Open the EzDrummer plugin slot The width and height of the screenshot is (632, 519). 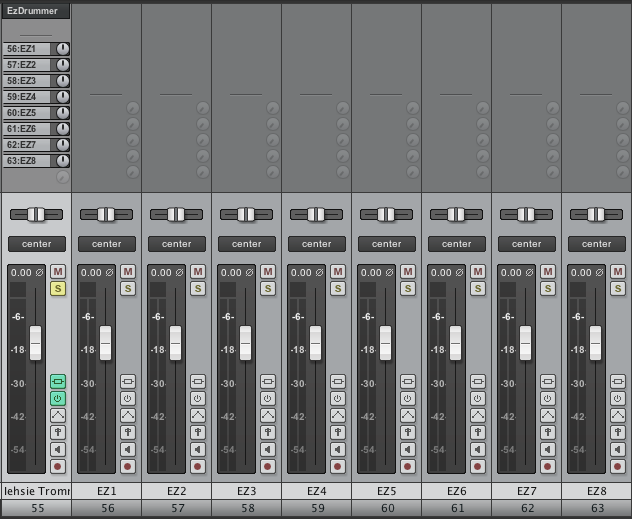click(33, 11)
